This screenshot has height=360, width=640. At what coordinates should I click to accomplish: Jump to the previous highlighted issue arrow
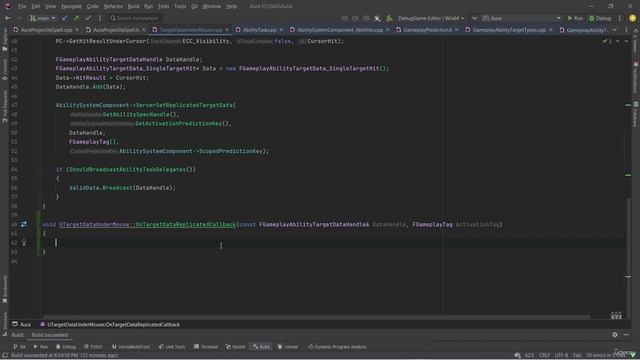pos(618,41)
